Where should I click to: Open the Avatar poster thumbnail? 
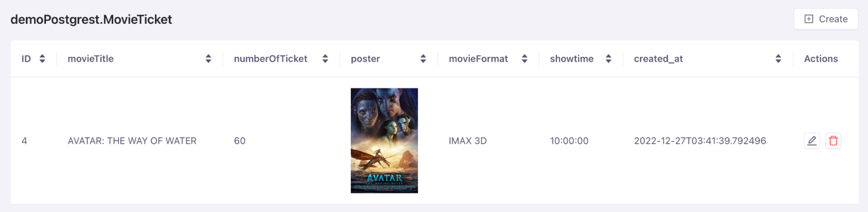tap(384, 141)
